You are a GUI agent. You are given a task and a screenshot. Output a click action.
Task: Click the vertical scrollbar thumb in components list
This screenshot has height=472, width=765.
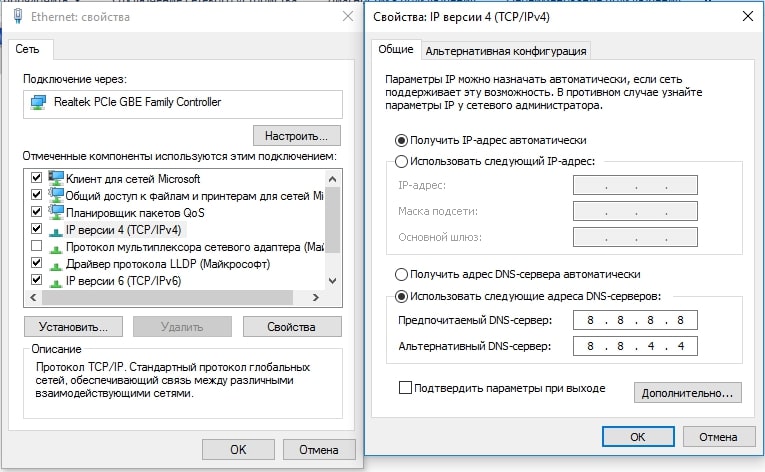(x=333, y=220)
